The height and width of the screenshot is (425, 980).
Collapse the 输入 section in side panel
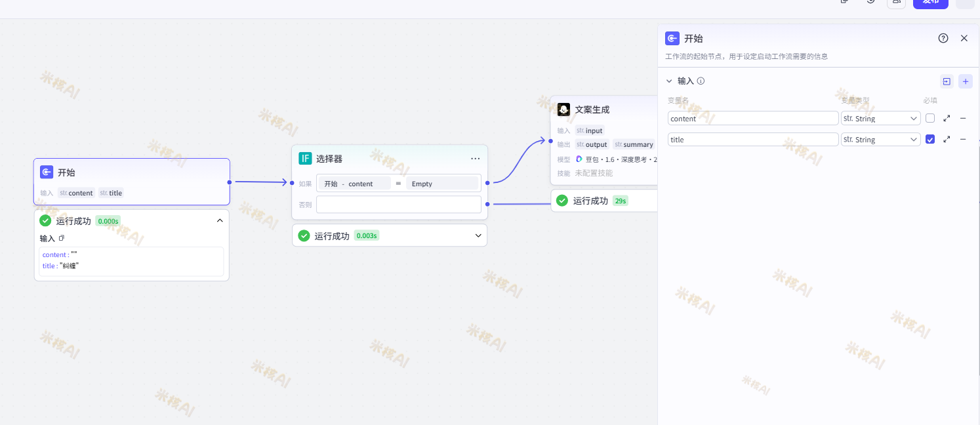coord(669,81)
